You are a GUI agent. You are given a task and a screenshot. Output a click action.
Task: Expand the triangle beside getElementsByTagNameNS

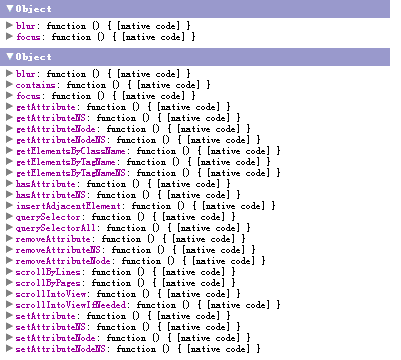point(9,172)
